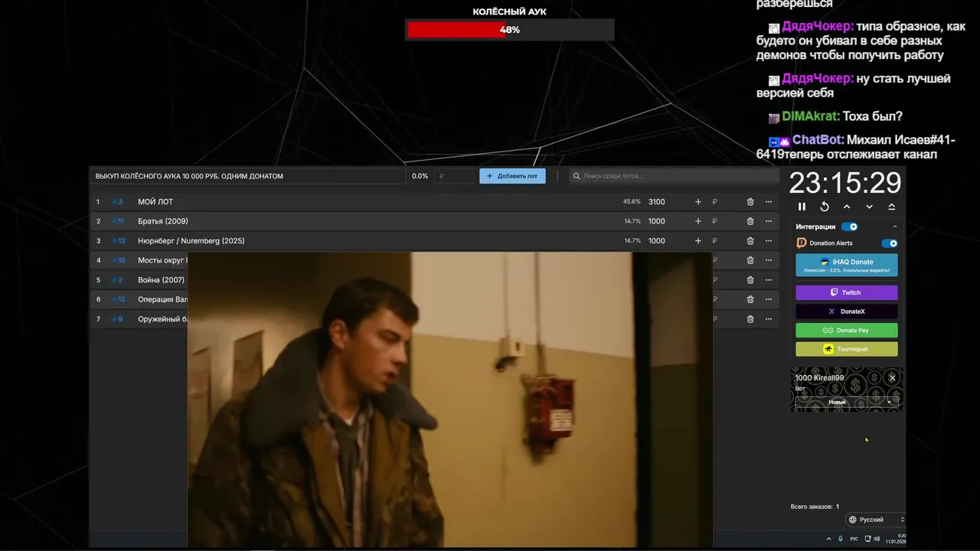Toggle the Donation Alerts switch
The width and height of the screenshot is (980, 551).
(889, 243)
